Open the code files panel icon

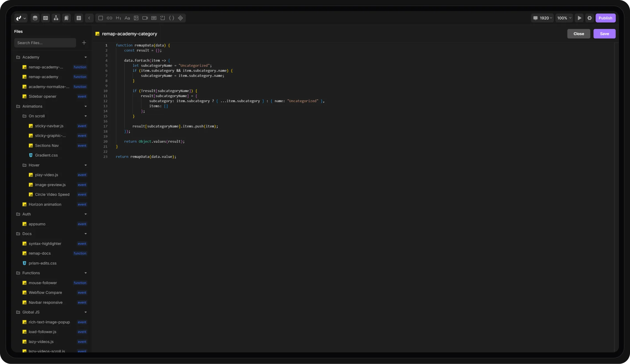coord(46,18)
